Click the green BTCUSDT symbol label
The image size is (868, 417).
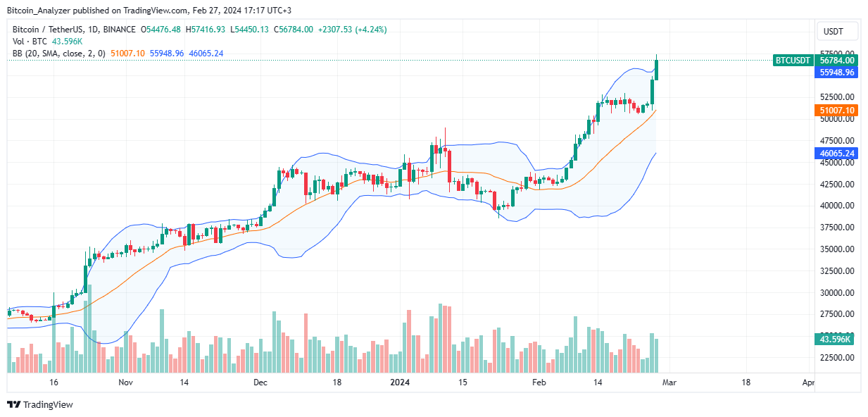click(792, 61)
